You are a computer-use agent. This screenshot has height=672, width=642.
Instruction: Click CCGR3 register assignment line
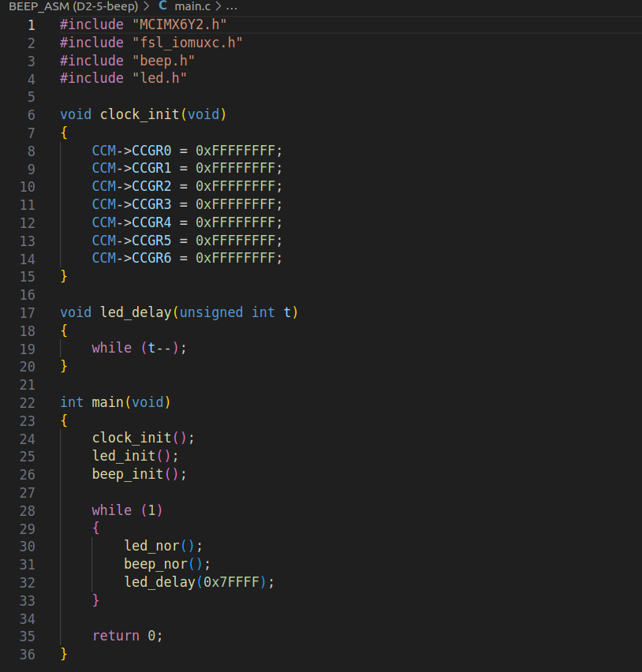tap(187, 204)
